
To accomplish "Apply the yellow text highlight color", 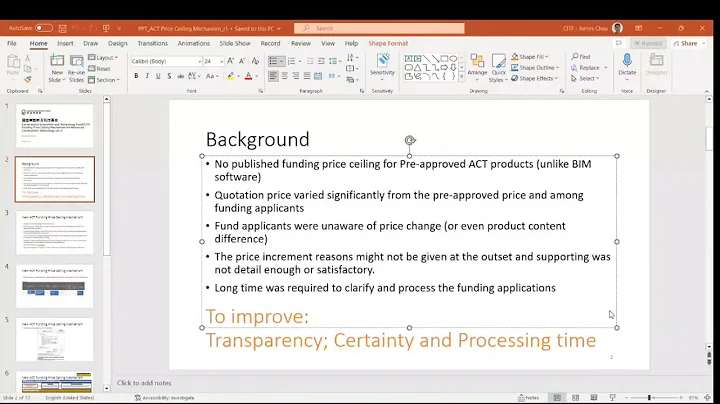I will [x=231, y=76].
